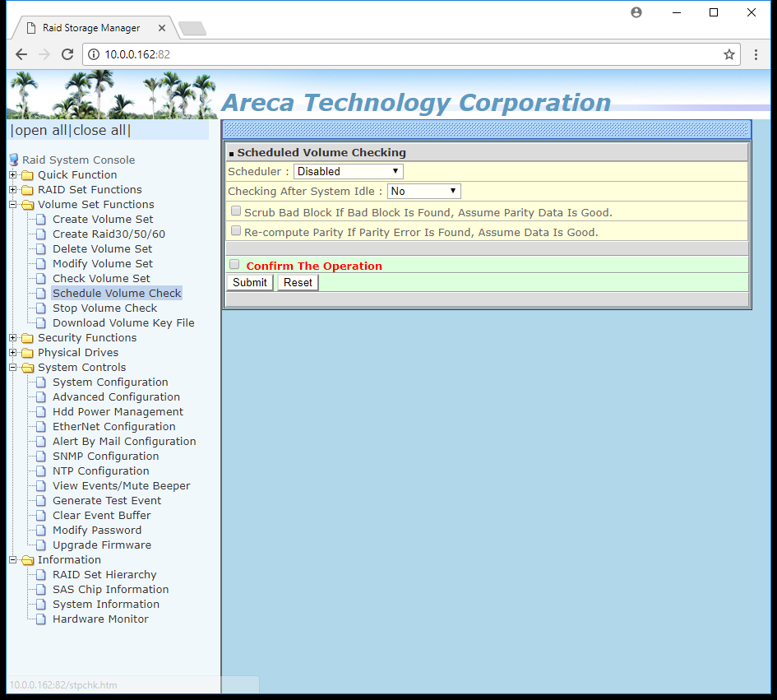Click the Information folder icon

pyautogui.click(x=28, y=560)
